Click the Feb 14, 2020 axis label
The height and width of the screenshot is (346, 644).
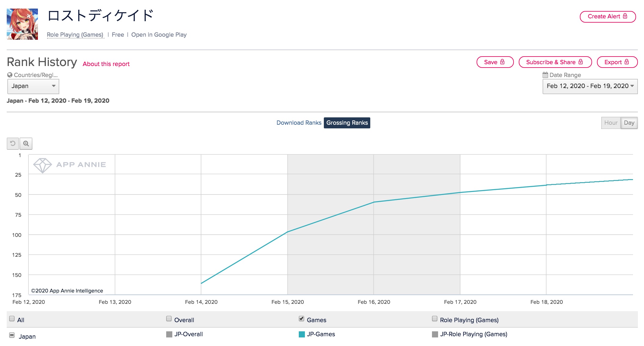201,302
